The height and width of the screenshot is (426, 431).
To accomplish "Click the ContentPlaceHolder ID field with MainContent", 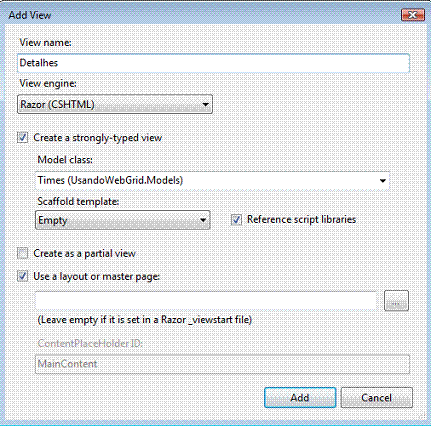I will [x=222, y=364].
